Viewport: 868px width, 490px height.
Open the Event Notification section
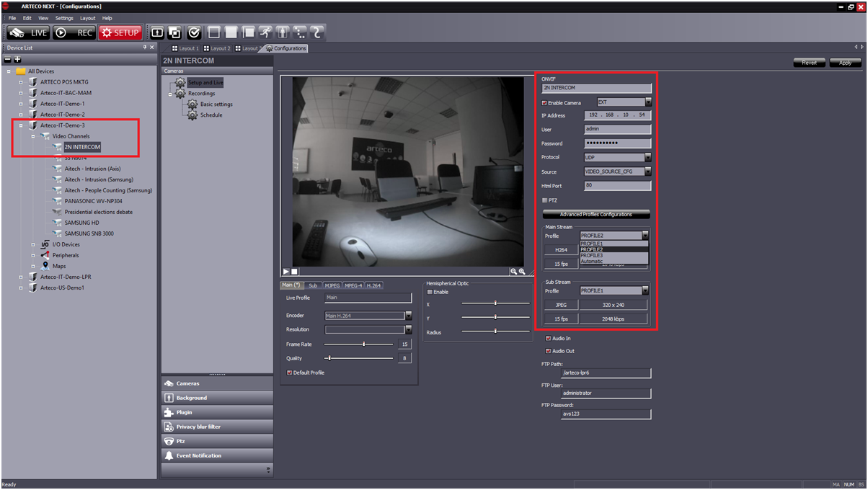point(216,455)
